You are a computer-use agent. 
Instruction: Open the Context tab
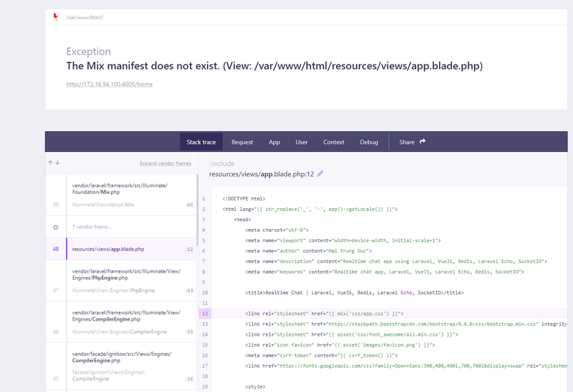click(333, 142)
